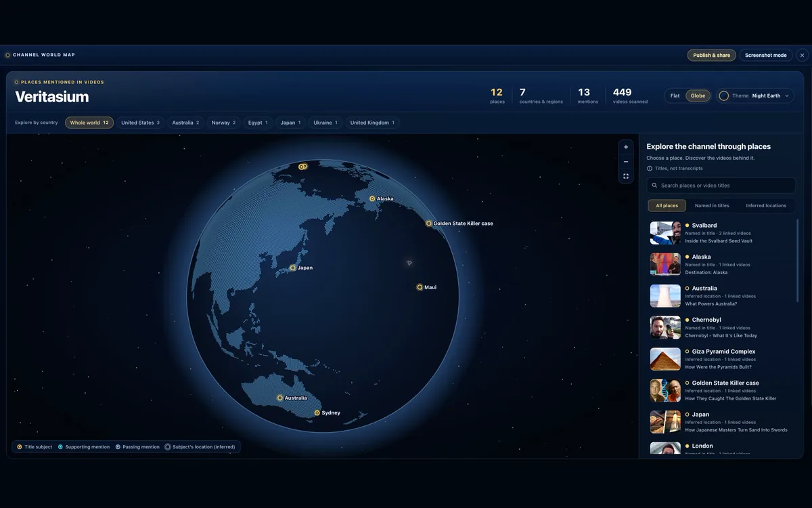The width and height of the screenshot is (812, 508).
Task: Open the Giza Pyramid Complex thumbnail
Action: 665,359
